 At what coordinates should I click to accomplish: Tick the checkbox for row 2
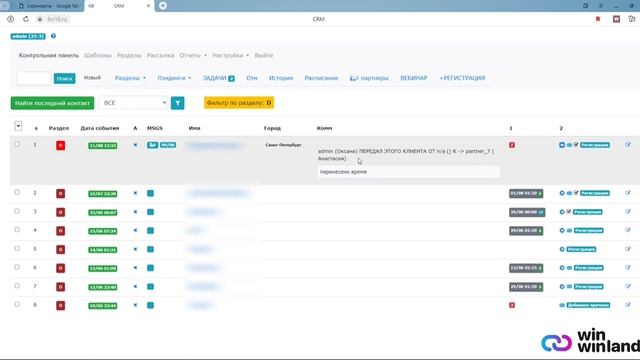(x=17, y=192)
